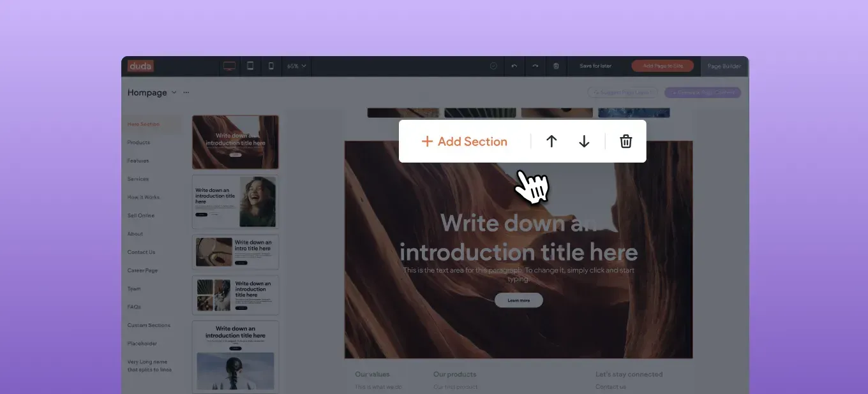The height and width of the screenshot is (394, 868).
Task: Delete section using the large trash icon
Action: click(626, 142)
